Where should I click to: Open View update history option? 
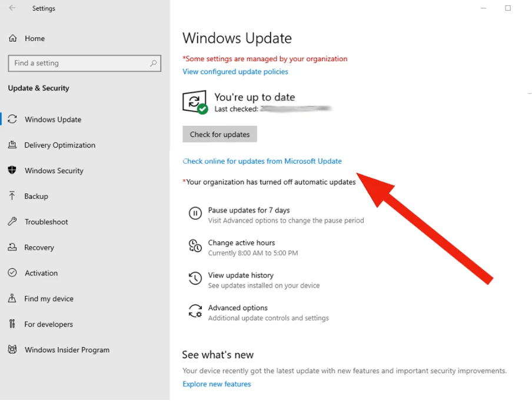click(x=241, y=276)
